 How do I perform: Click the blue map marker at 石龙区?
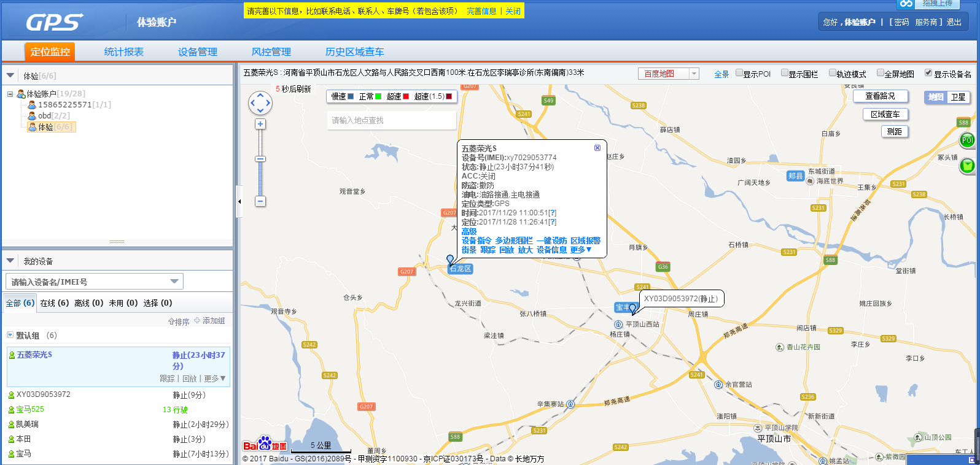click(x=450, y=260)
